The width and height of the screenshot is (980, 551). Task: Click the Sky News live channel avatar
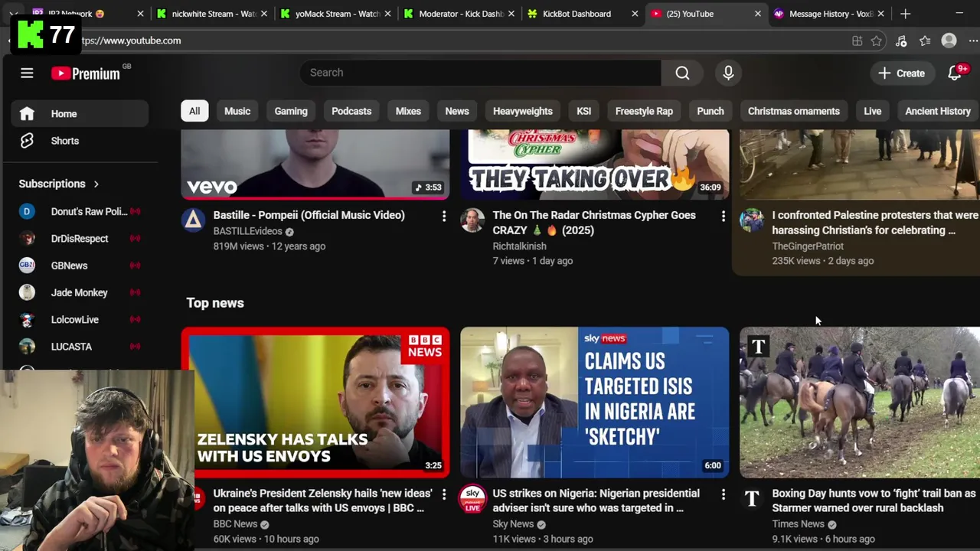pyautogui.click(x=472, y=499)
